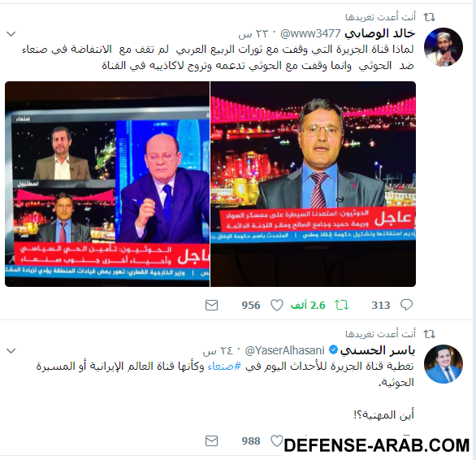
Task: Open the right Istanbul bridge image
Action: point(314,184)
